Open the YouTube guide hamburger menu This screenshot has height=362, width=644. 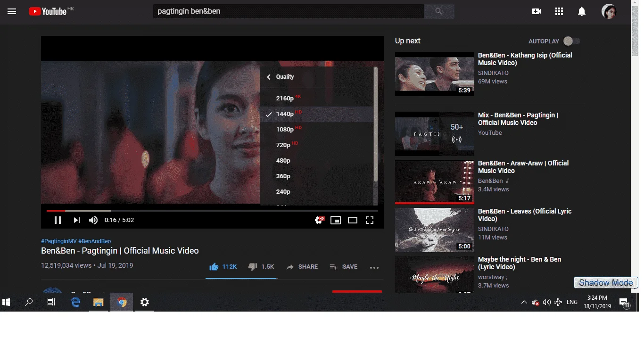(x=12, y=11)
